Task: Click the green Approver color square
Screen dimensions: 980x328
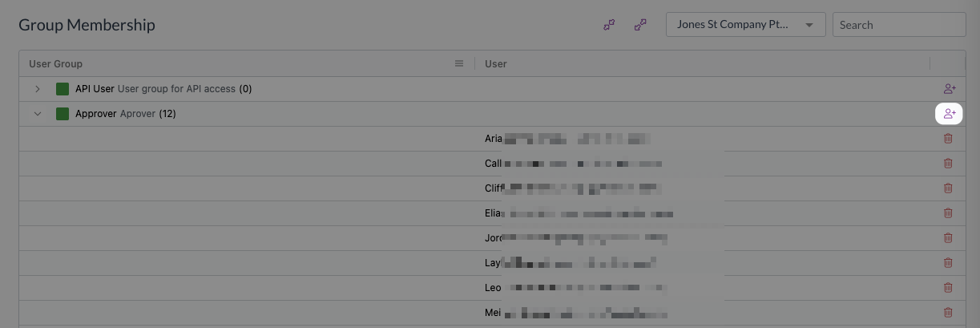Action: (63, 114)
